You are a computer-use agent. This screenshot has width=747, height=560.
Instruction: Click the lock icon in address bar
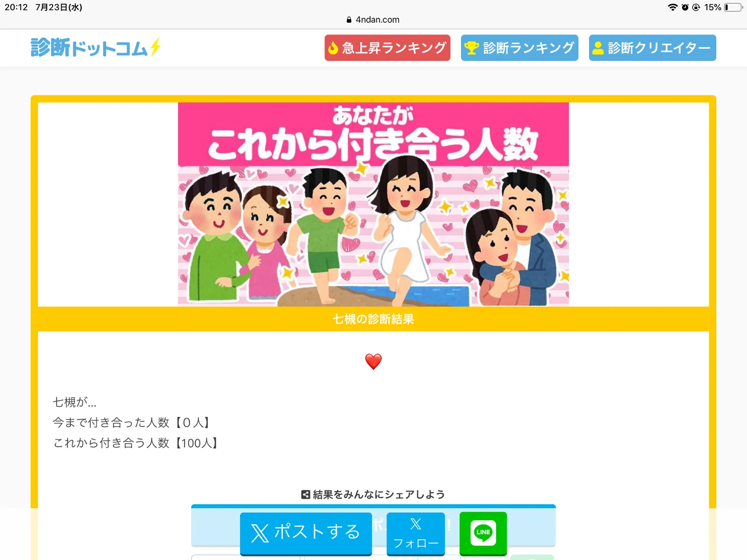coord(349,20)
